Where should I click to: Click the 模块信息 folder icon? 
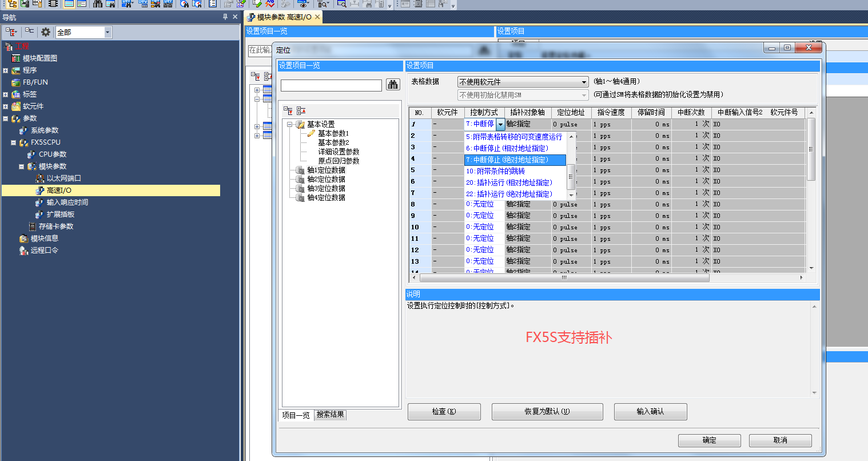pyautogui.click(x=23, y=239)
